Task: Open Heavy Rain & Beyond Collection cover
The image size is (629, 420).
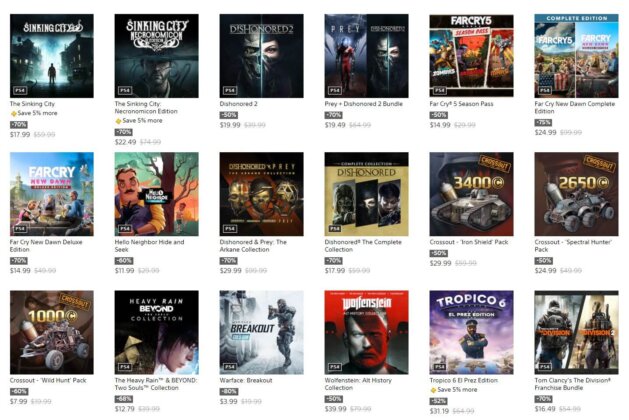Action: click(156, 332)
